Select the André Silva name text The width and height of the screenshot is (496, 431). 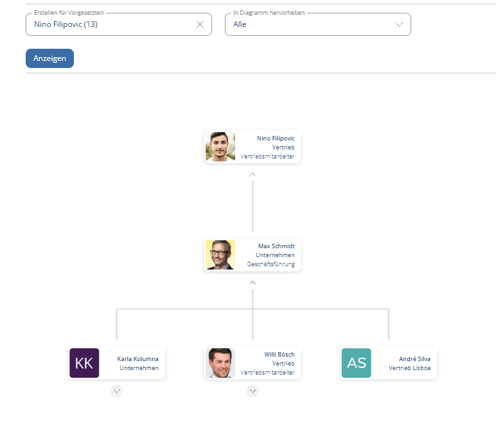(x=415, y=359)
